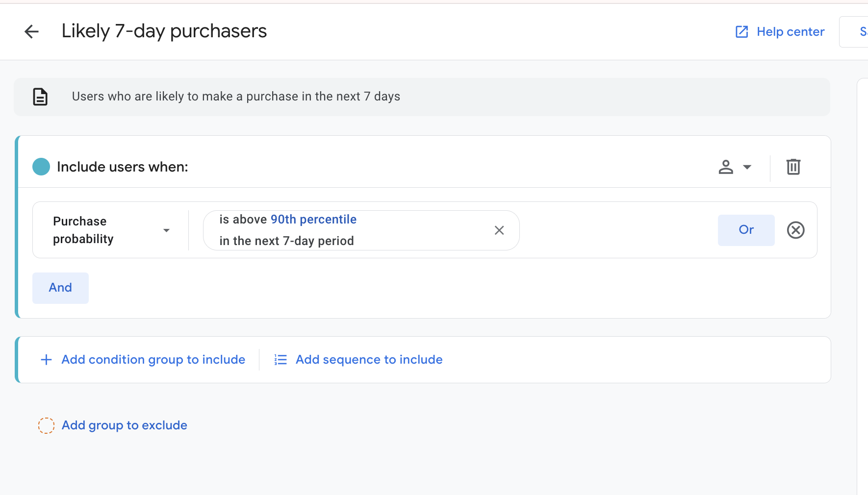
Task: Navigate back using the back arrow
Action: click(31, 31)
